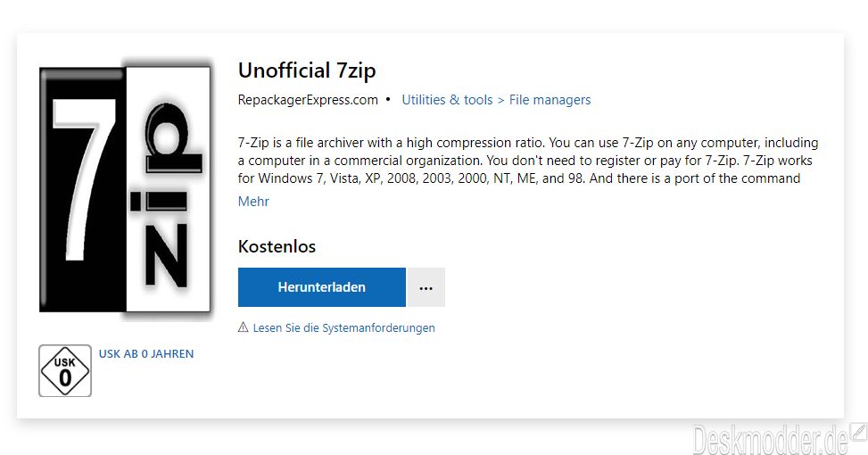Open the three-dots more options button

click(x=426, y=287)
